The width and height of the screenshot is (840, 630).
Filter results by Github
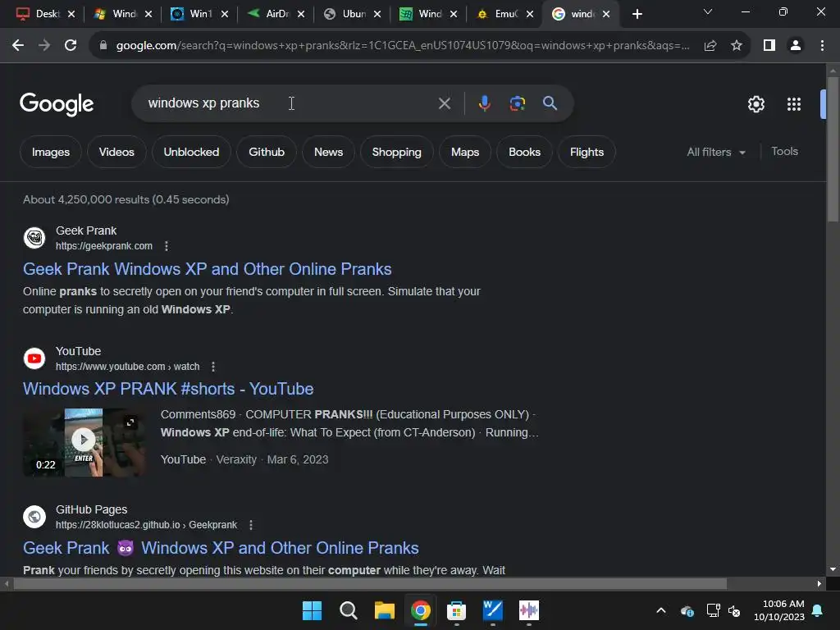coord(267,152)
